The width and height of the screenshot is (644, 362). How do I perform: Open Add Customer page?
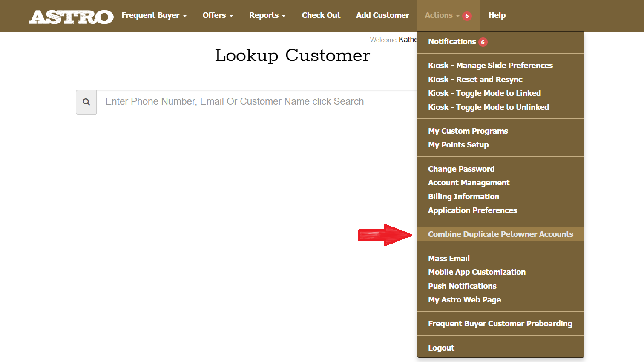382,15
